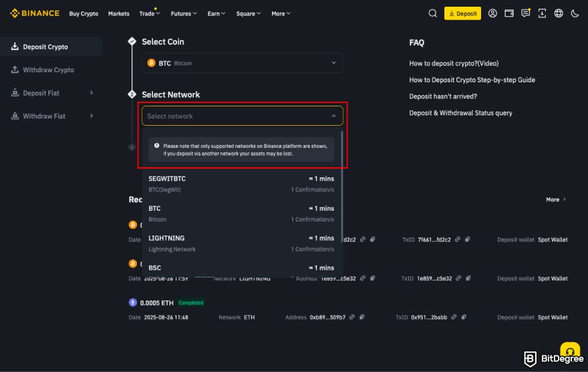This screenshot has width=588, height=372.
Task: Open Deposit & Withdrawal Status query link
Action: click(460, 113)
